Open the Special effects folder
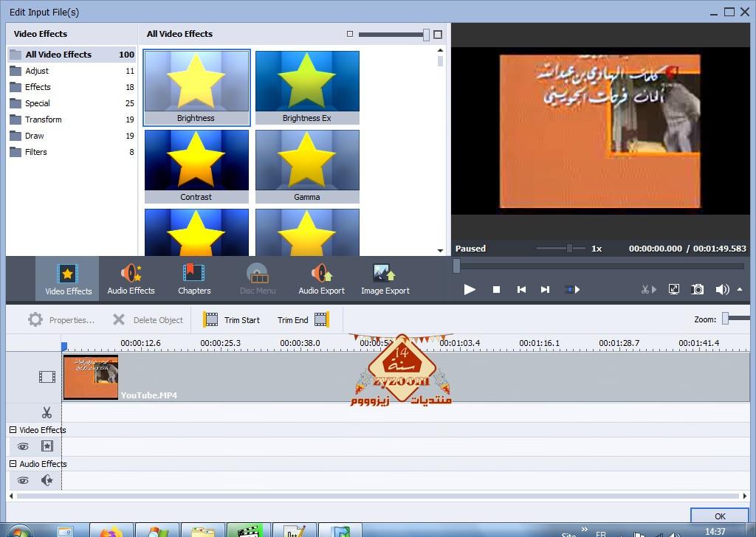The height and width of the screenshot is (537, 756). (72, 103)
